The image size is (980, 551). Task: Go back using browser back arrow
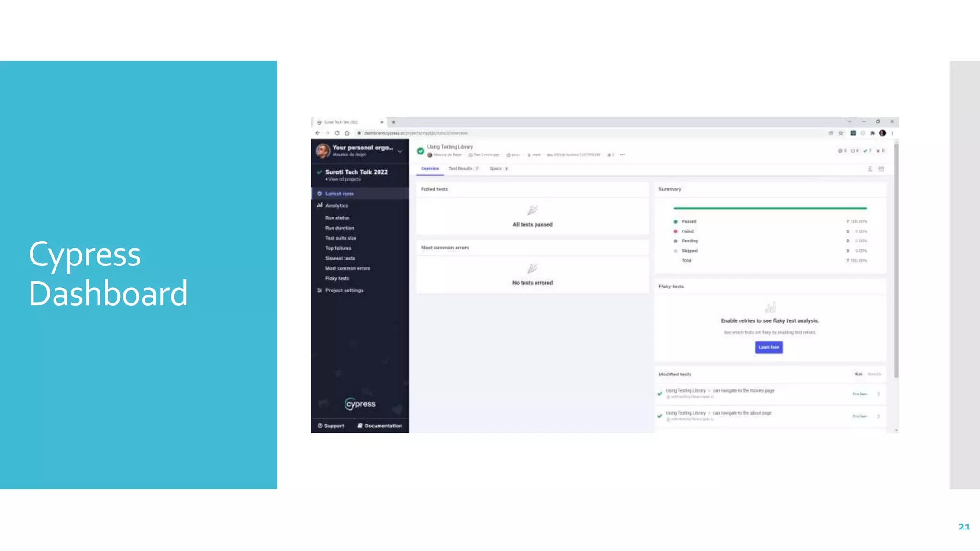317,133
